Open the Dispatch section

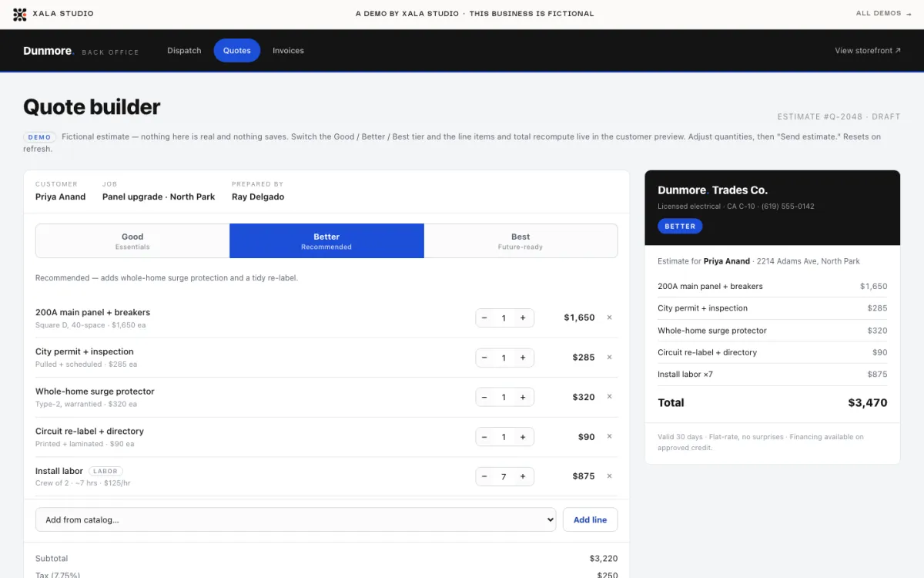point(184,51)
